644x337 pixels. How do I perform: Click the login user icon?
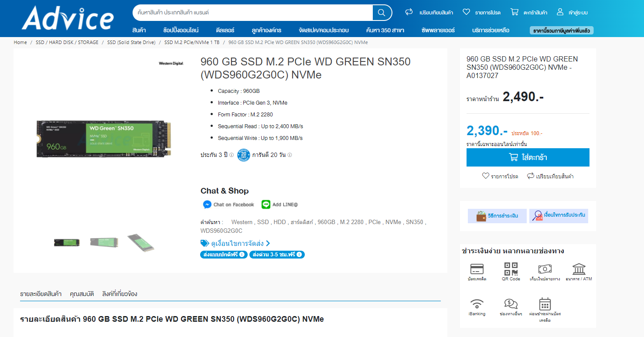[x=560, y=12]
